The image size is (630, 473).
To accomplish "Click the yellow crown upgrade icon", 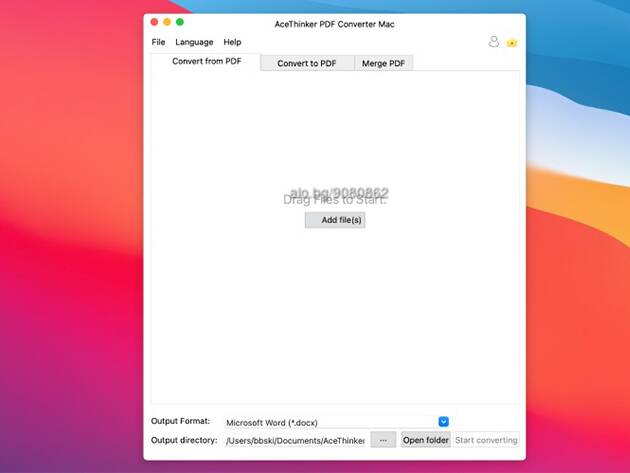I will click(511, 42).
